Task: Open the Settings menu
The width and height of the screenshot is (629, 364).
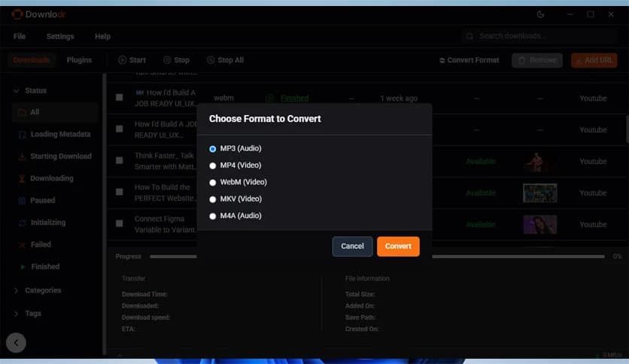Action: (60, 36)
